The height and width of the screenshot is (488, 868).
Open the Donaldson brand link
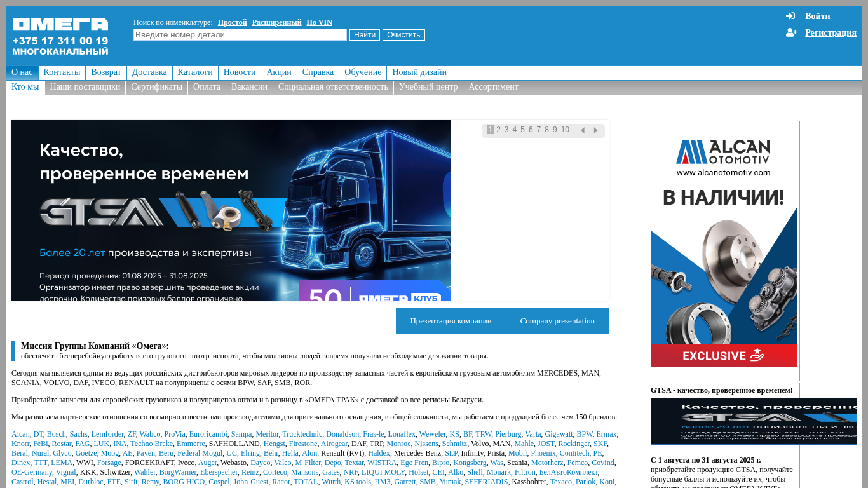point(342,434)
